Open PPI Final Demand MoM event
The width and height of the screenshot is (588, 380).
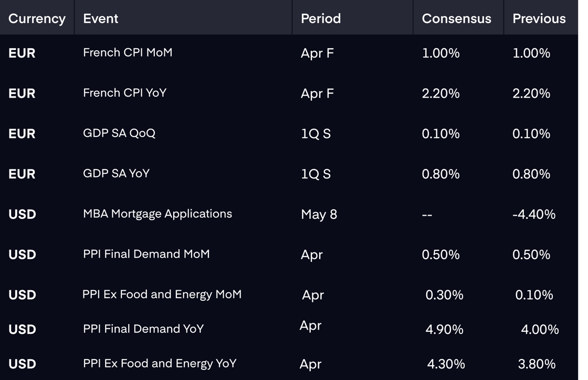point(146,254)
